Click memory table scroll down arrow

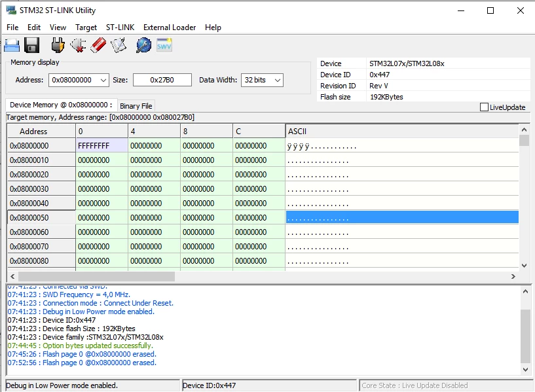[x=524, y=266]
